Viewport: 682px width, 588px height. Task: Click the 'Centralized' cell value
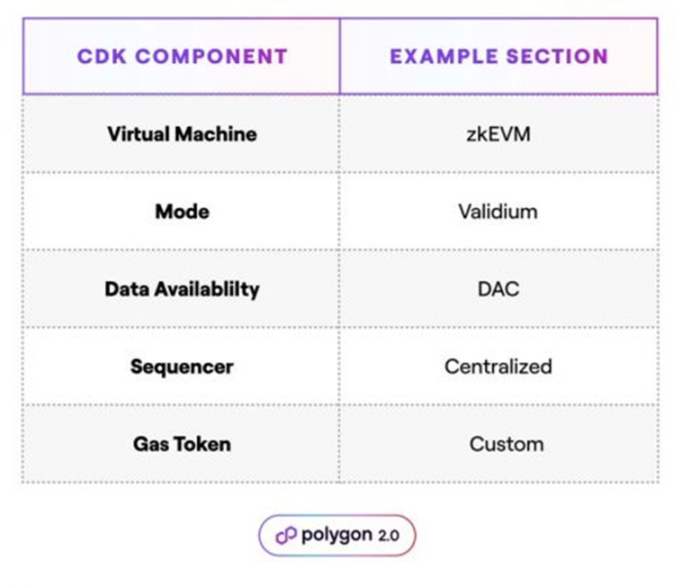[498, 367]
